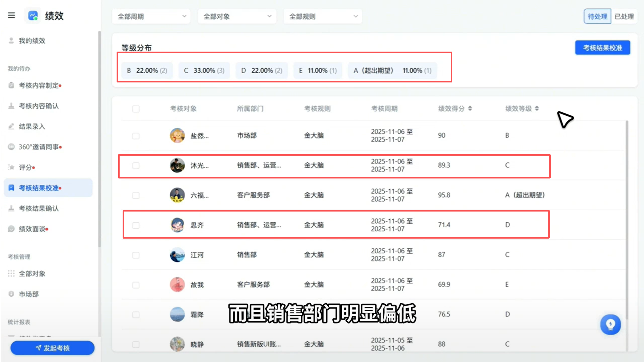
Task: Check the 霜降 row checkbox
Action: (x=136, y=315)
